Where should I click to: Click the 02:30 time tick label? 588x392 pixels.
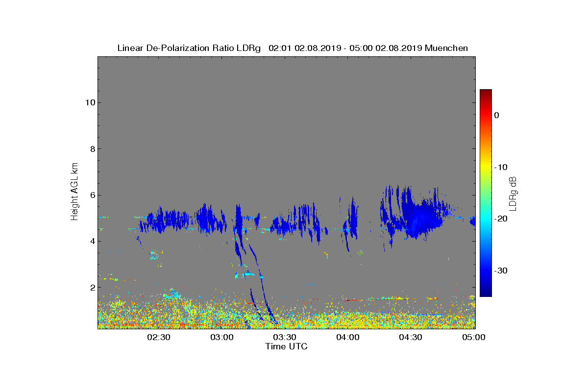pos(158,337)
